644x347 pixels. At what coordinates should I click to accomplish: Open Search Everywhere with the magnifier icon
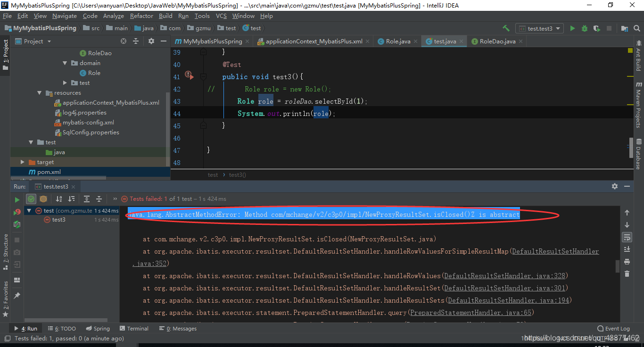click(636, 28)
